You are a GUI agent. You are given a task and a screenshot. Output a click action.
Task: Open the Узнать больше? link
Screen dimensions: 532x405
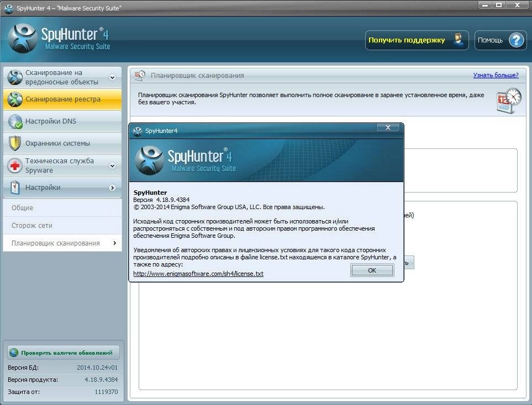496,75
